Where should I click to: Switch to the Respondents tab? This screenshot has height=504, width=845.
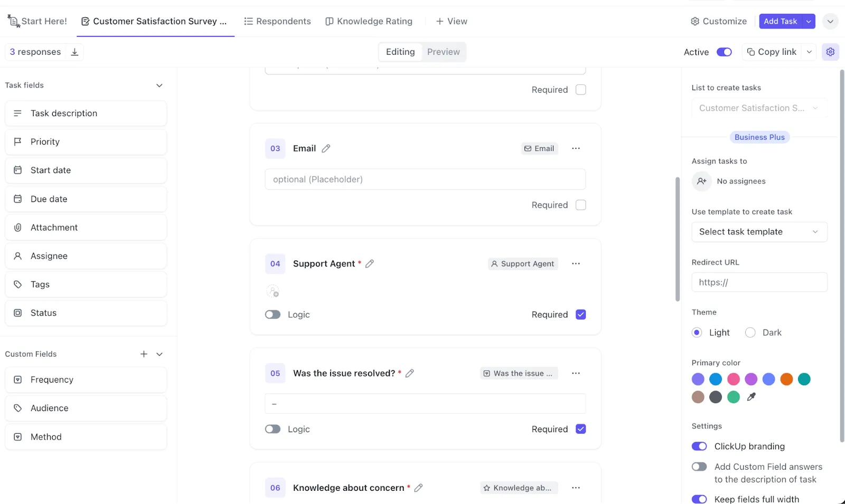pyautogui.click(x=277, y=21)
